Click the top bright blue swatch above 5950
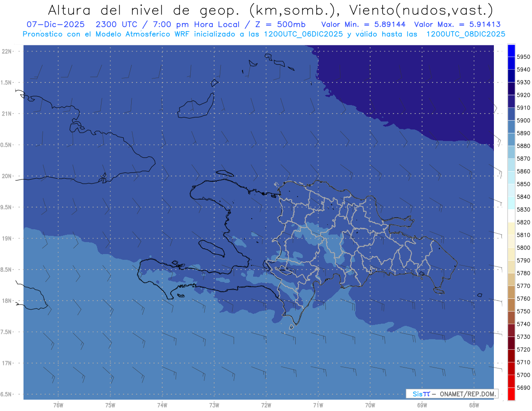This screenshot has width=532, height=411. (511, 50)
